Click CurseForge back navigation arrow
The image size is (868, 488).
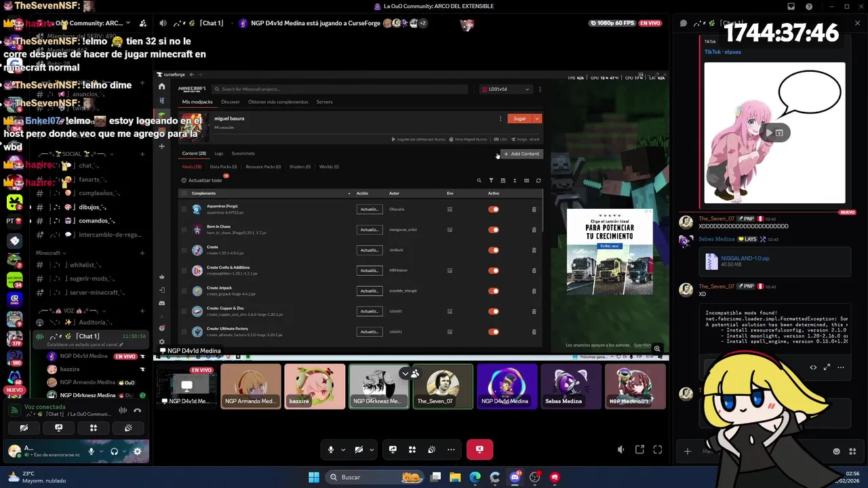(192, 75)
